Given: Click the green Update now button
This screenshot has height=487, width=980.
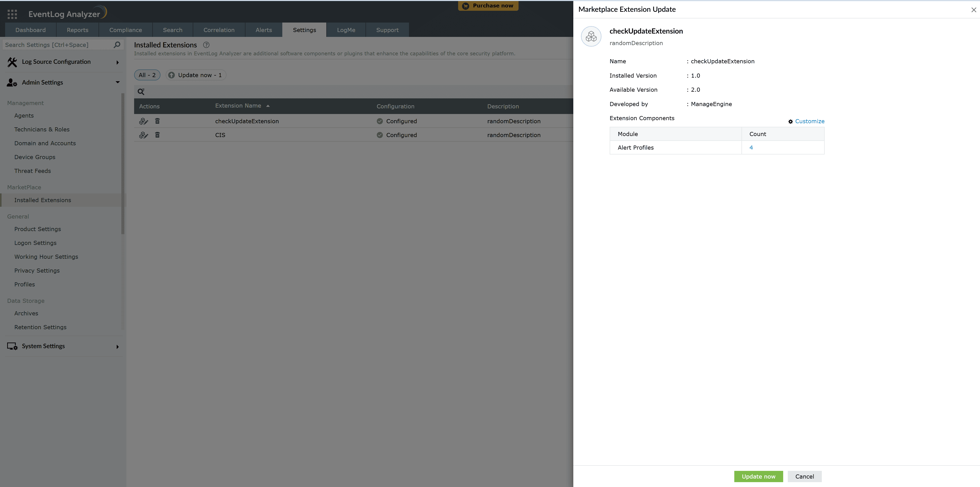Looking at the screenshot, I should tap(758, 476).
